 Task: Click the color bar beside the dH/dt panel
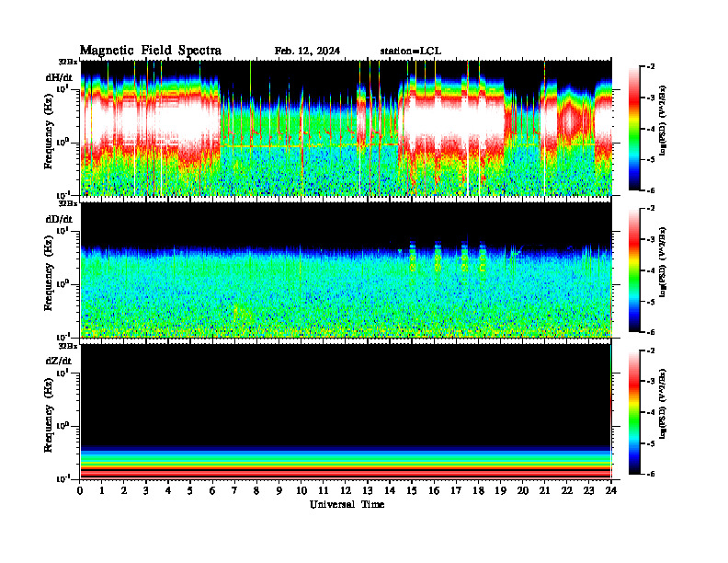pyautogui.click(x=634, y=129)
